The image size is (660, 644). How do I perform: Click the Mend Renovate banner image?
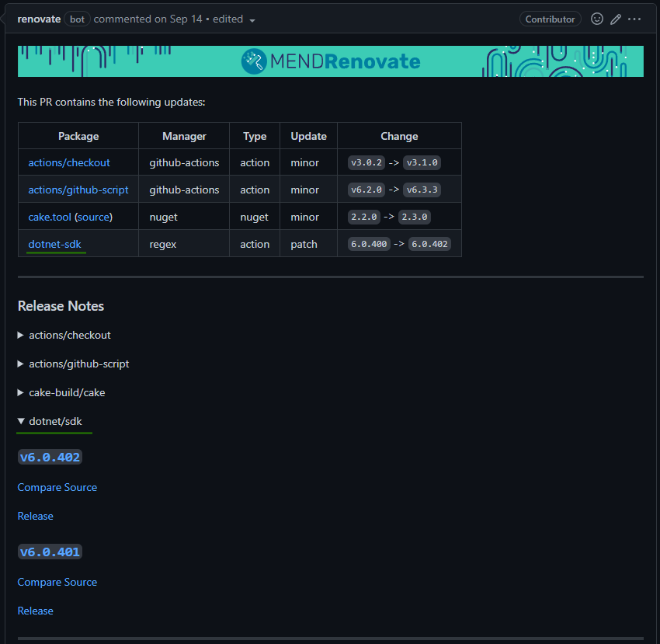click(x=331, y=61)
